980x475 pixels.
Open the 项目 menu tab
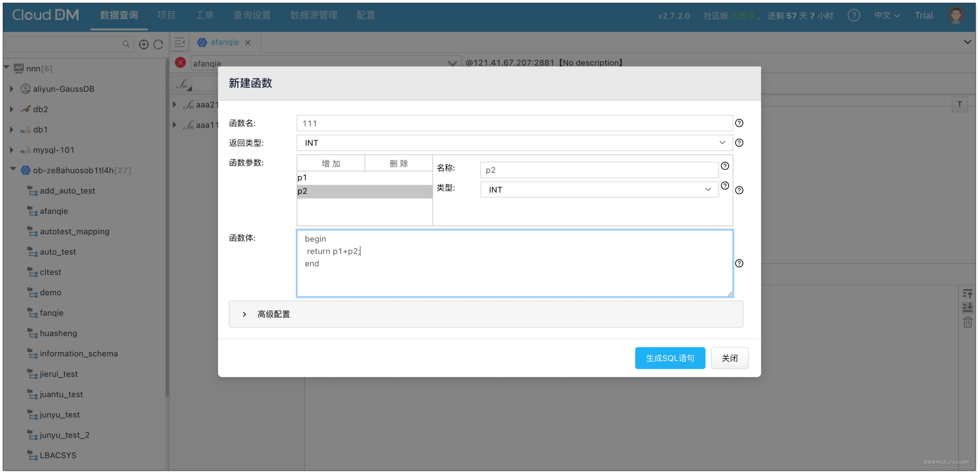click(x=166, y=15)
